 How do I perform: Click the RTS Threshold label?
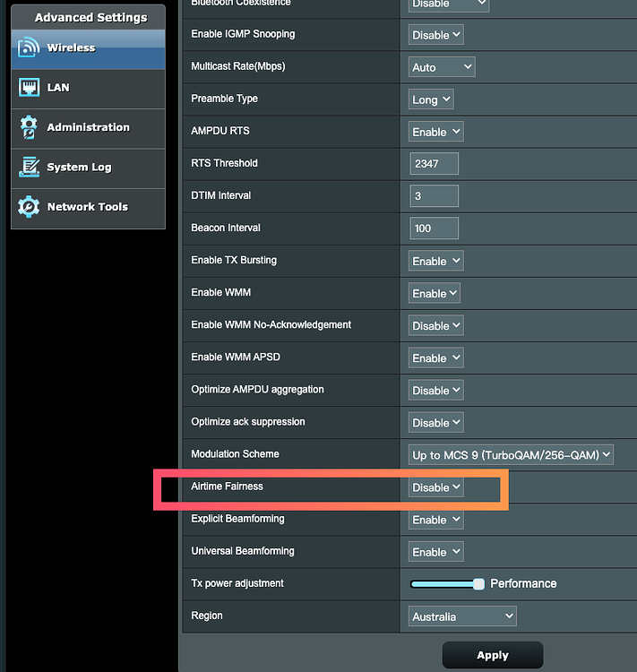[225, 163]
